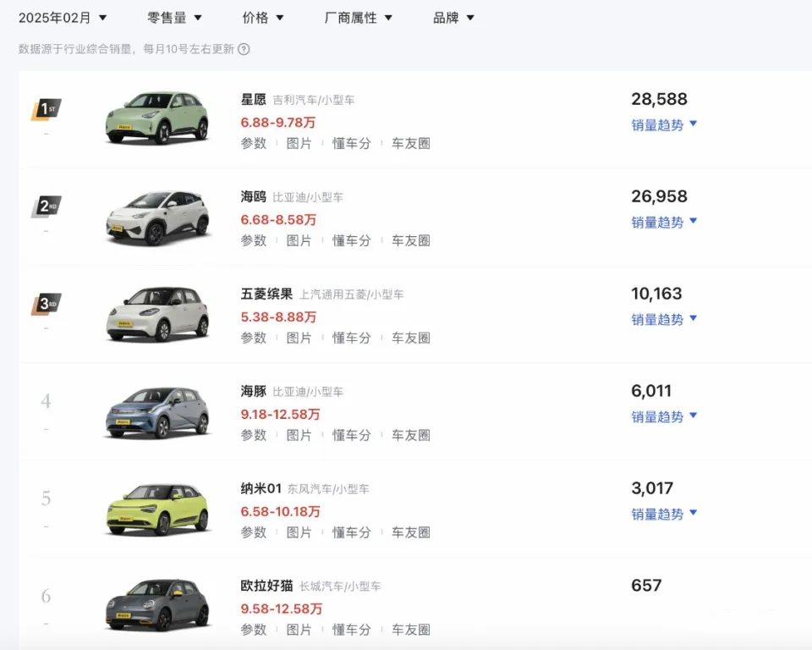This screenshot has height=650, width=812.
Task: Open the grey 欧拉好猫 car thumbnail
Action: [157, 606]
